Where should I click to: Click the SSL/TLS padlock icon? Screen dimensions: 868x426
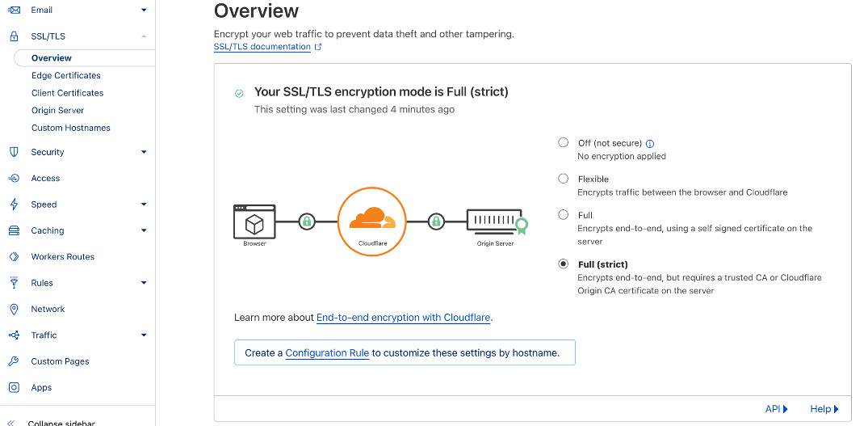pos(14,36)
